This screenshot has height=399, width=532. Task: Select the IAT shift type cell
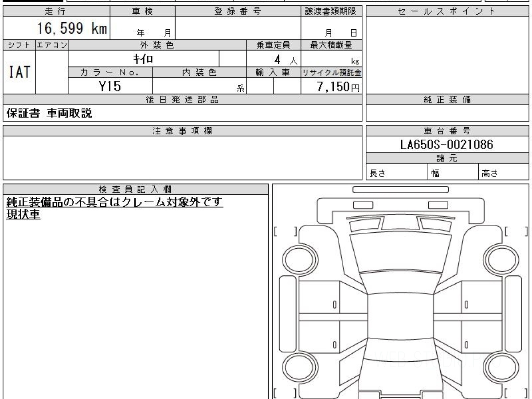[x=19, y=72]
